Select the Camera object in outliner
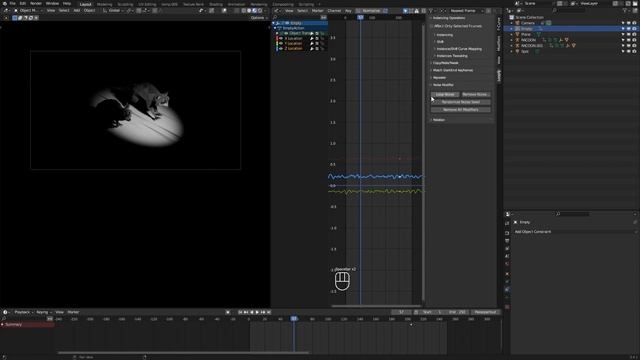Viewport: 640px width, 360px height. coord(528,23)
